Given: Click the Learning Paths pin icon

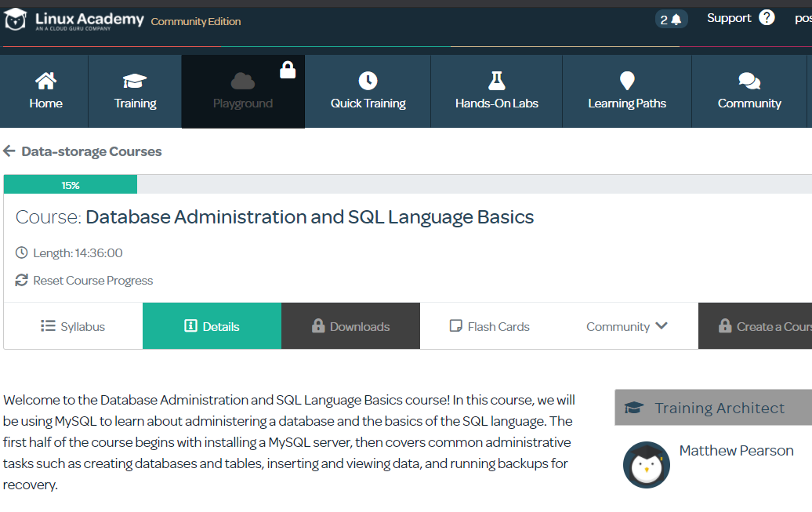Looking at the screenshot, I should [627, 81].
